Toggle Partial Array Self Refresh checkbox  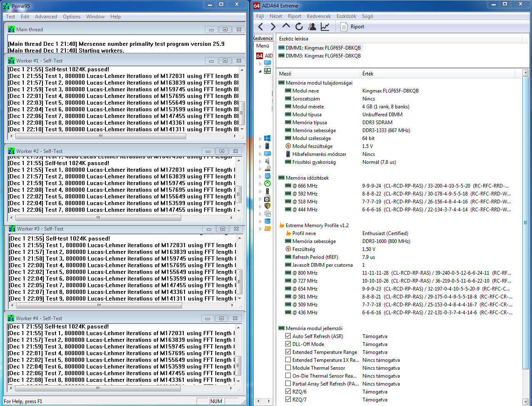coord(288,383)
